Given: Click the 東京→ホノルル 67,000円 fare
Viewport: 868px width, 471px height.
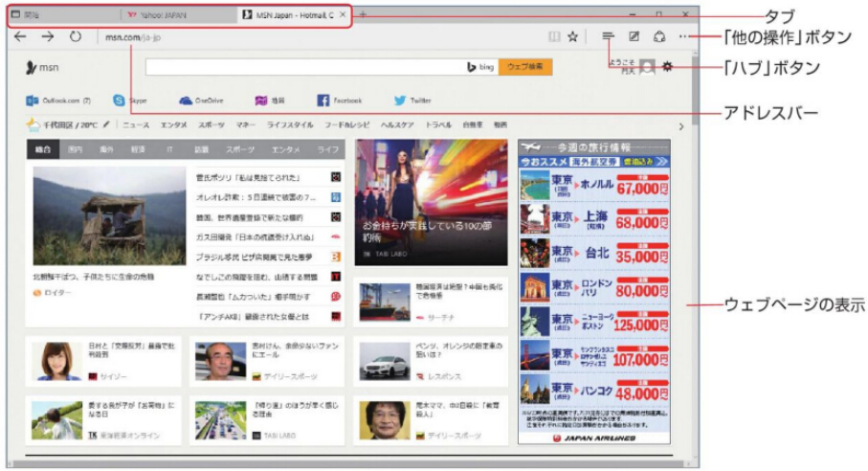Looking at the screenshot, I should [594, 186].
